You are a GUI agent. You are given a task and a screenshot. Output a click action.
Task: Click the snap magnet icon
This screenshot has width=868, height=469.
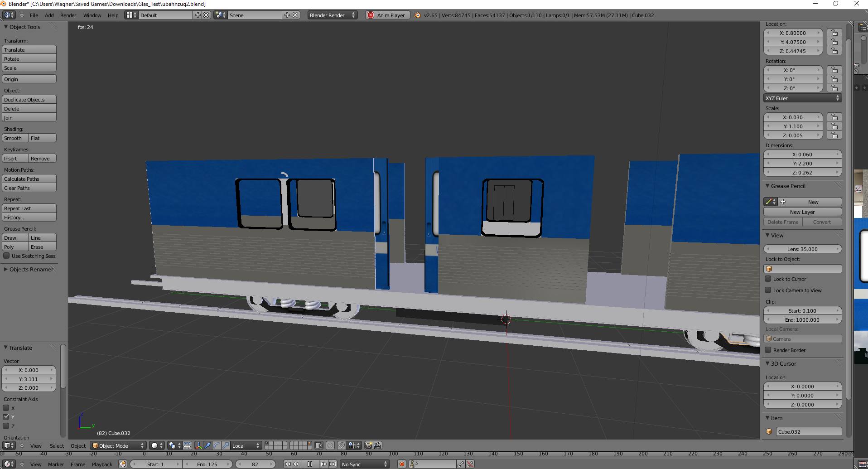pos(342,445)
